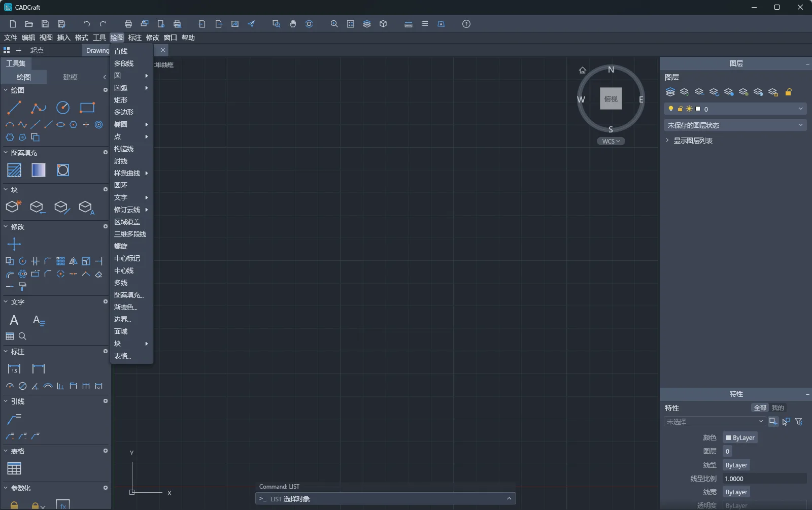Collapse the 图案填充 section
This screenshot has width=812, height=510.
pyautogui.click(x=6, y=153)
